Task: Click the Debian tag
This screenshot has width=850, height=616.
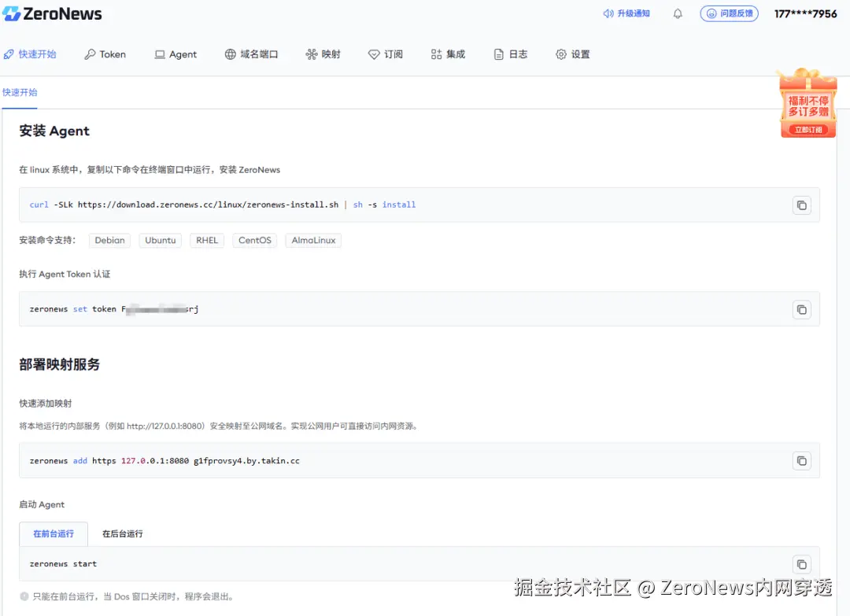Action: pos(109,241)
